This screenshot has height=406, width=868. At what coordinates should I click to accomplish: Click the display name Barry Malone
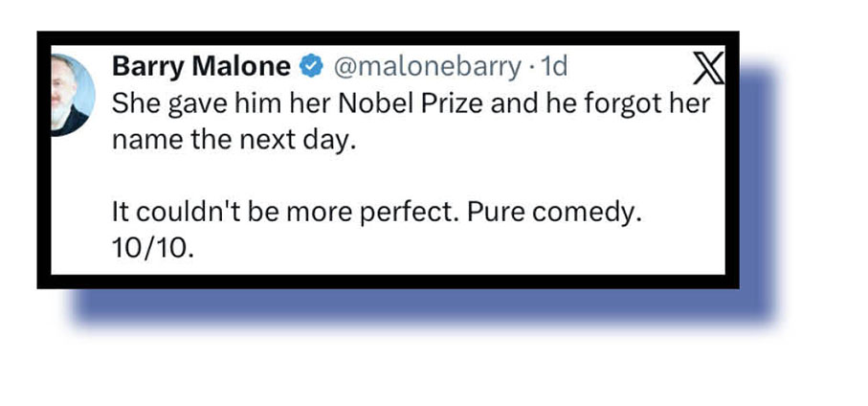click(201, 66)
